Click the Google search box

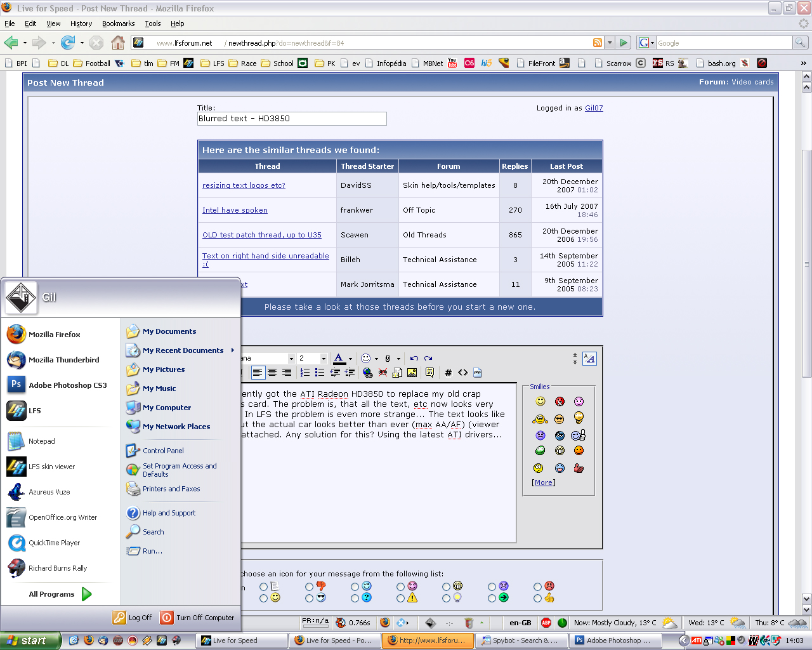pyautogui.click(x=724, y=43)
